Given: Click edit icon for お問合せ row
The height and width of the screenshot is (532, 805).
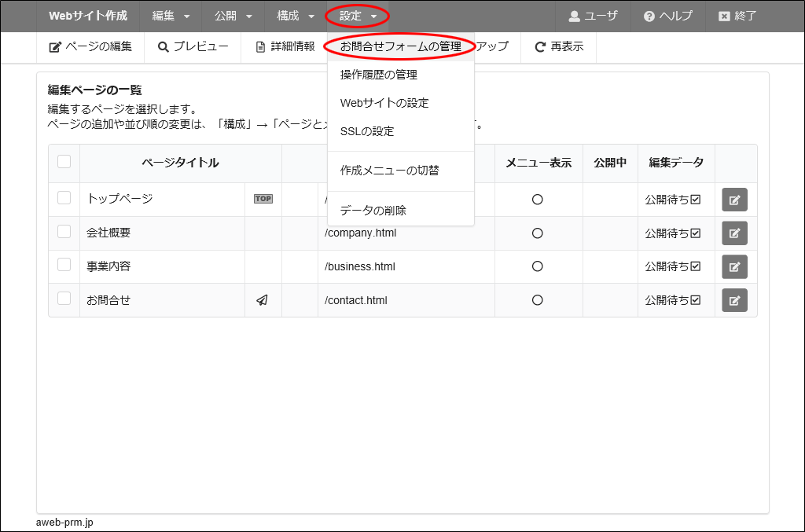Looking at the screenshot, I should coord(734,300).
